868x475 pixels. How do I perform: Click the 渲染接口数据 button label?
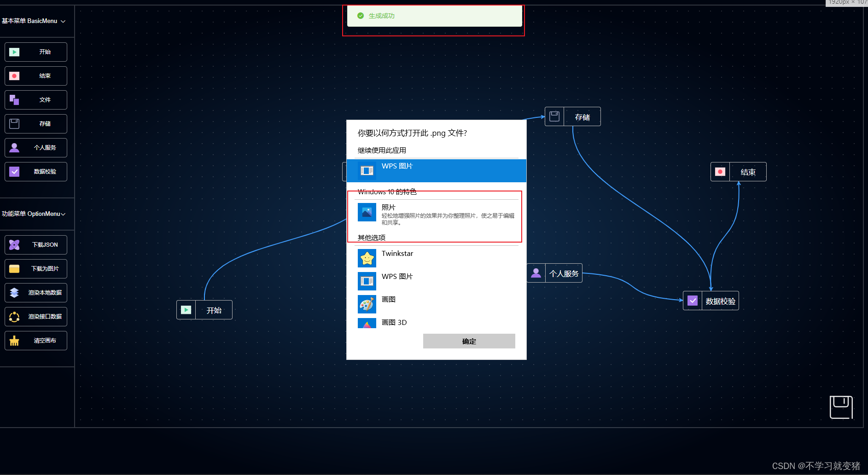pos(45,317)
